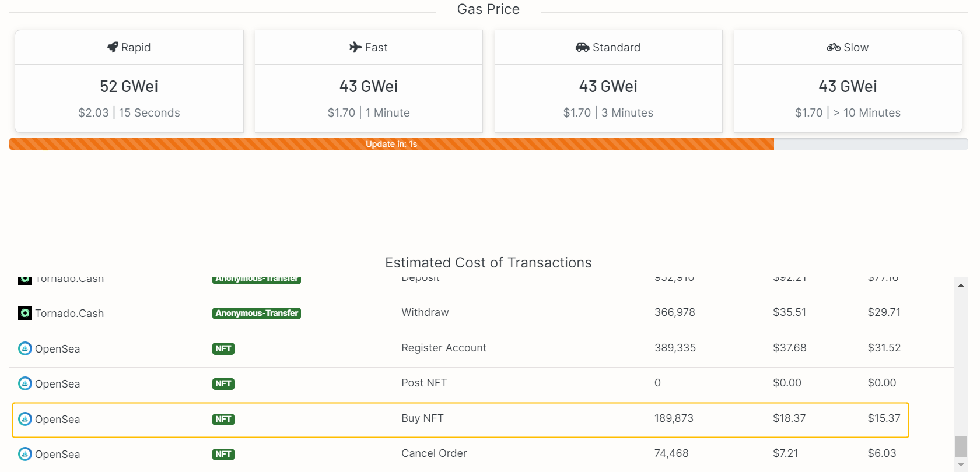Click the $37.68 cost in Register Account row

(789, 348)
